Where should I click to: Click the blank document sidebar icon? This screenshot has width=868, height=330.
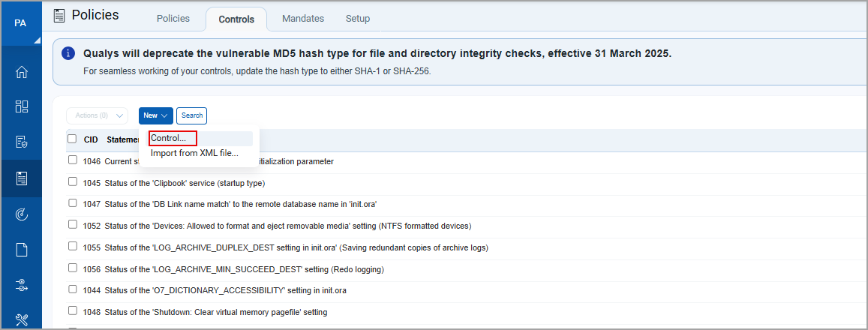(x=21, y=250)
